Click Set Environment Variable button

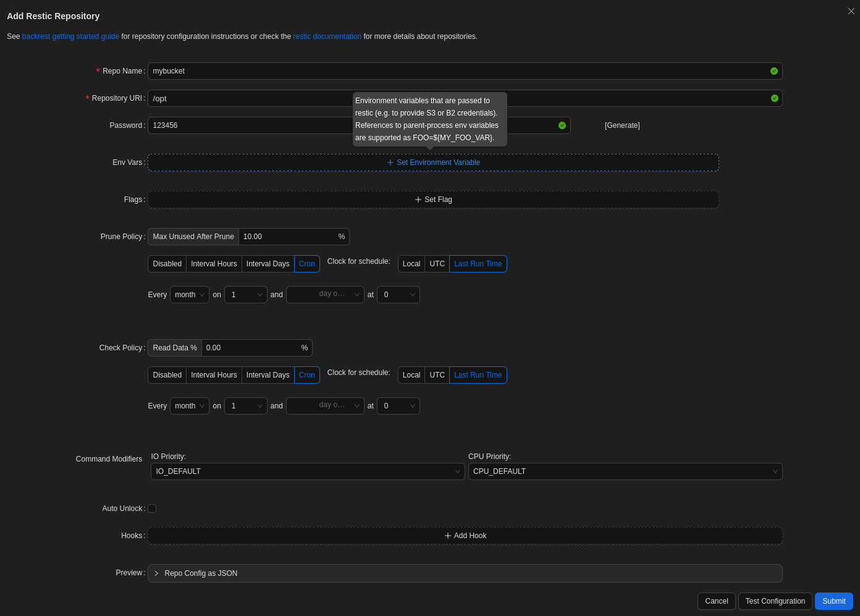(433, 162)
